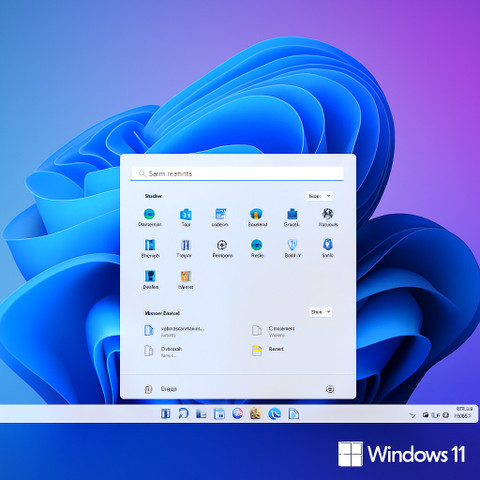Open the user account entry at bottom-left of Start

pyautogui.click(x=161, y=389)
